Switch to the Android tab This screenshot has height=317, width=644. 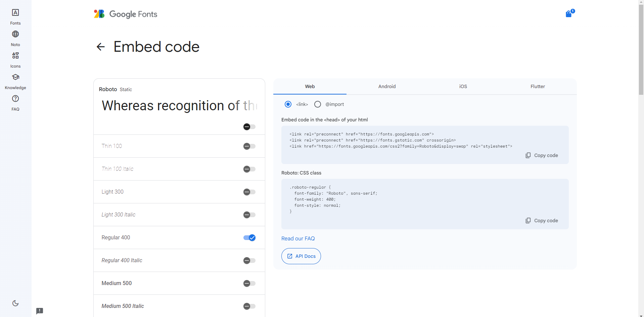click(x=387, y=86)
